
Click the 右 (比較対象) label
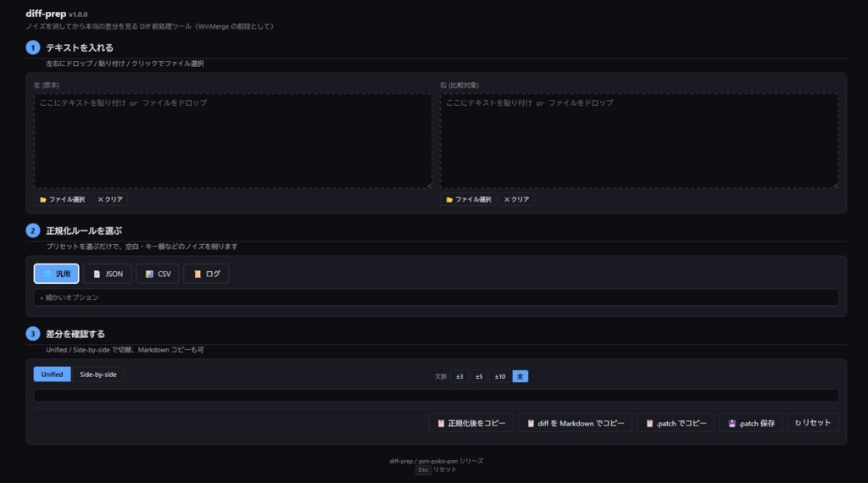[459, 86]
